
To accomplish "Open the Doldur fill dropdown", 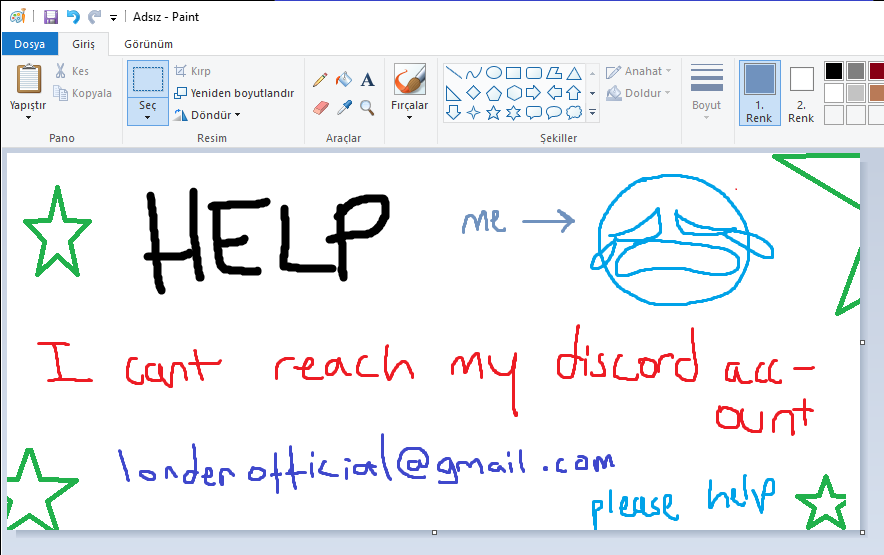I will [639, 93].
